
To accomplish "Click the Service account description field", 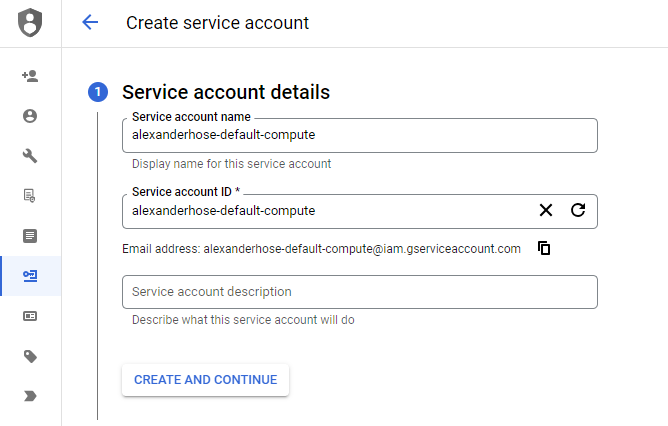I will (x=360, y=292).
